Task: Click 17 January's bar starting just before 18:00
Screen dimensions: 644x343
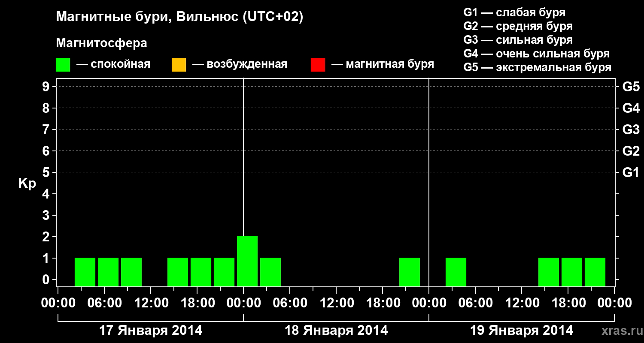Action: [201, 272]
